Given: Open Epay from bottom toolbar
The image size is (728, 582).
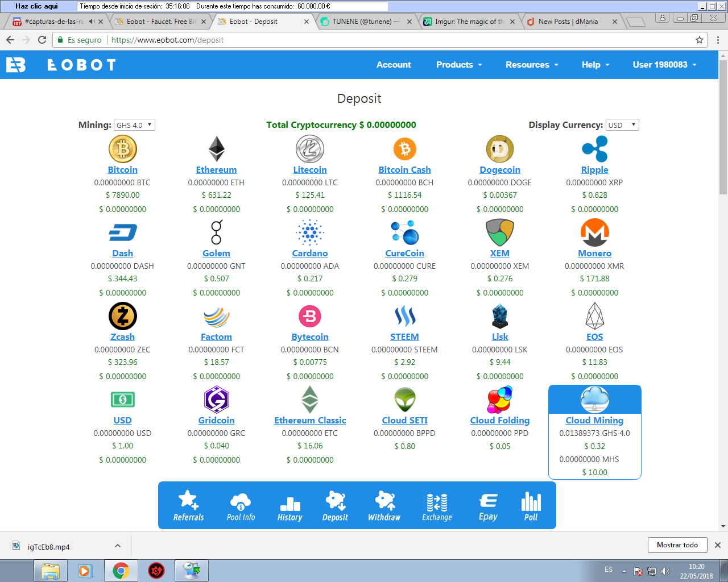Looking at the screenshot, I should 488,507.
